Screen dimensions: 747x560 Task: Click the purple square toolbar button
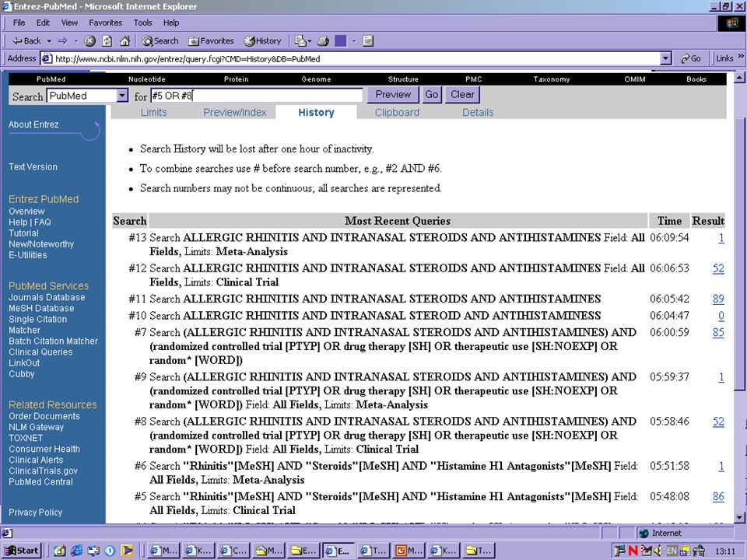(341, 41)
